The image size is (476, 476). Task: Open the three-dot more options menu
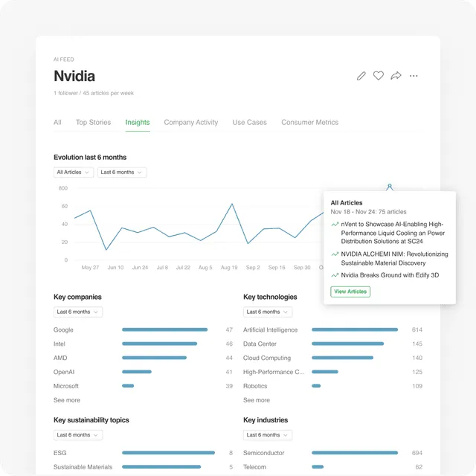click(414, 76)
